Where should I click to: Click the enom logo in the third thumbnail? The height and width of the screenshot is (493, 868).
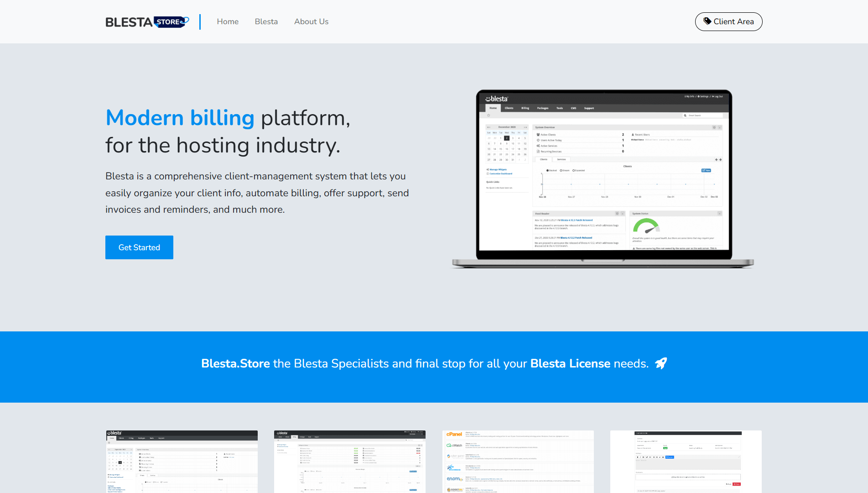(454, 478)
